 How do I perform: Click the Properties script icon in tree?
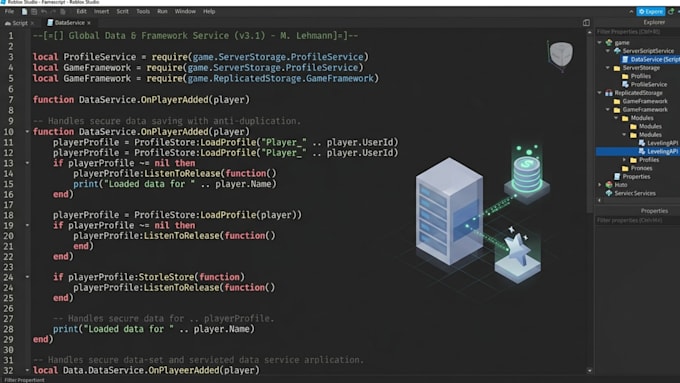tap(617, 177)
